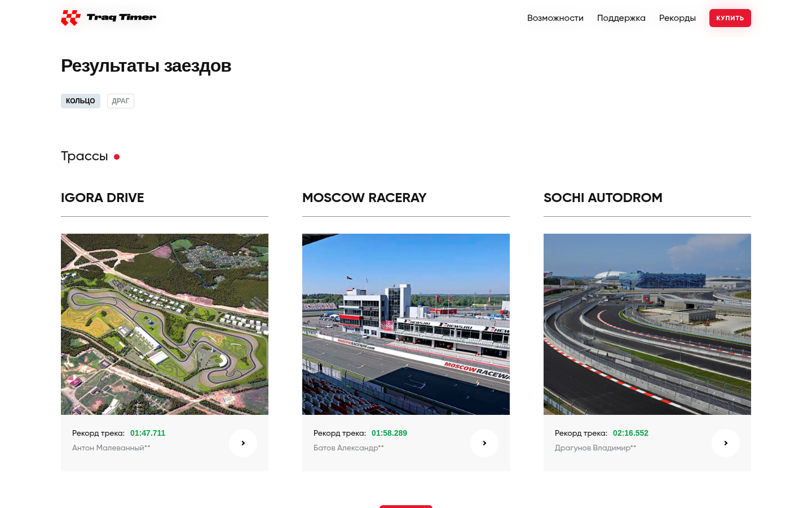
Task: Open the Sochi Autodrom track photo
Action: tap(647, 324)
